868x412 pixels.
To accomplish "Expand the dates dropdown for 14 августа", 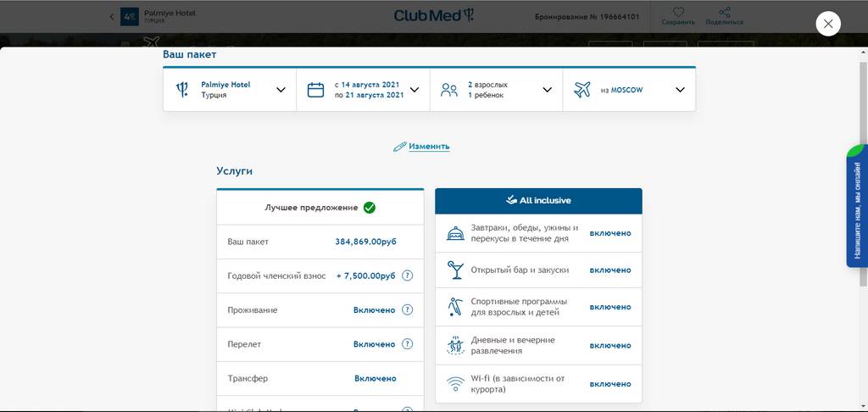I will (x=414, y=90).
